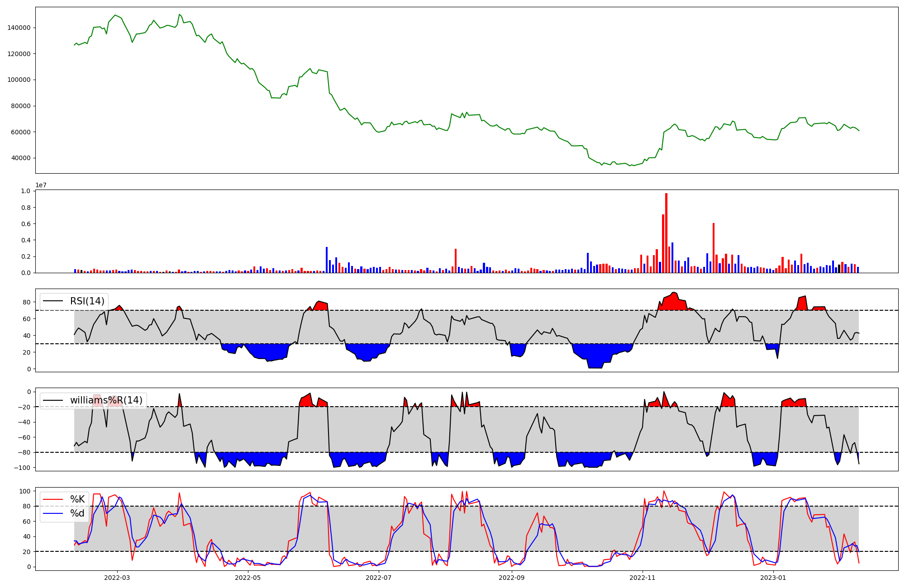Click the −100 label on Williams %R axis
The height and width of the screenshot is (588, 905).
coord(22,468)
